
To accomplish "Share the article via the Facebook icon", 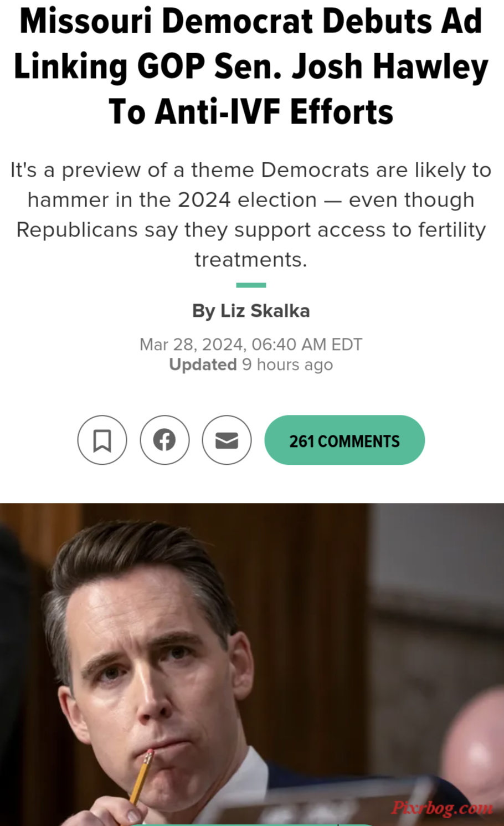I will coord(164,440).
